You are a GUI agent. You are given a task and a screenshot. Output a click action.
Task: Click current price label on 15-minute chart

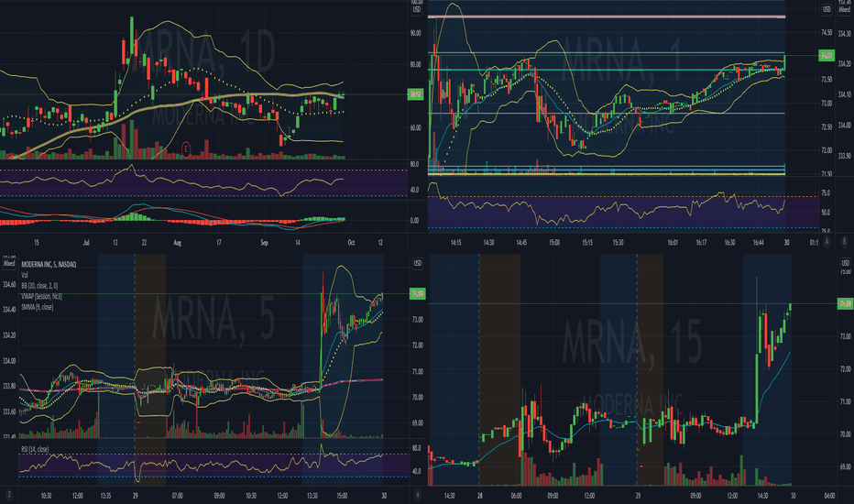coord(845,303)
